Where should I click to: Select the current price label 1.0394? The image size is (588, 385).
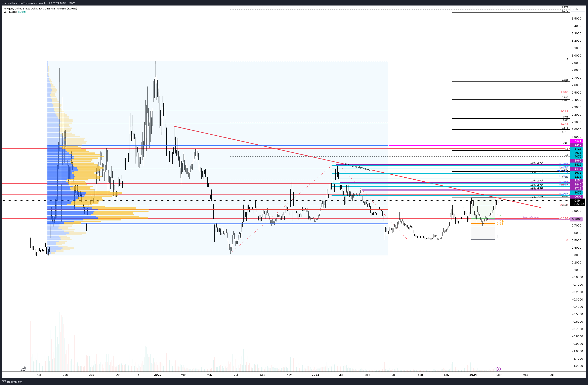point(577,201)
